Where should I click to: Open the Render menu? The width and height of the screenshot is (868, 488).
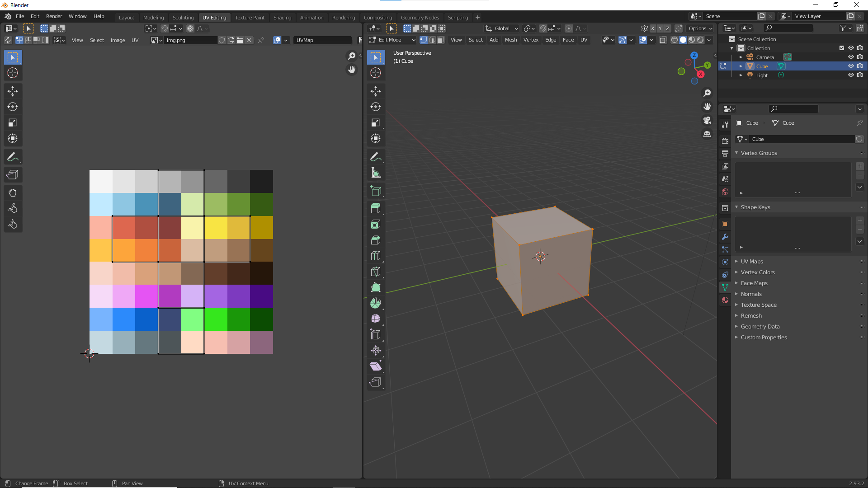[54, 16]
